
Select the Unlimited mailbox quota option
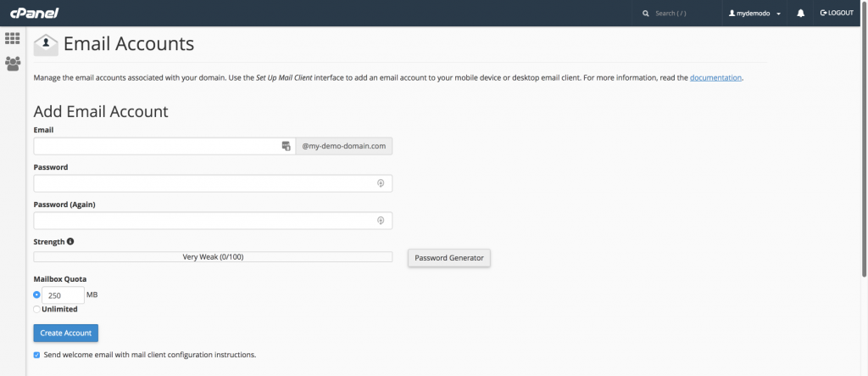36,309
